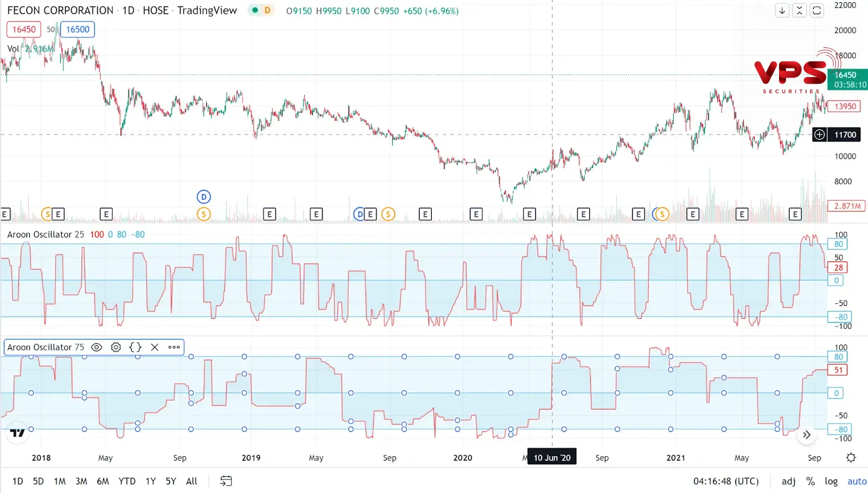Open source code for Aroon Oscillator 75
868x493 pixels.
coord(135,347)
